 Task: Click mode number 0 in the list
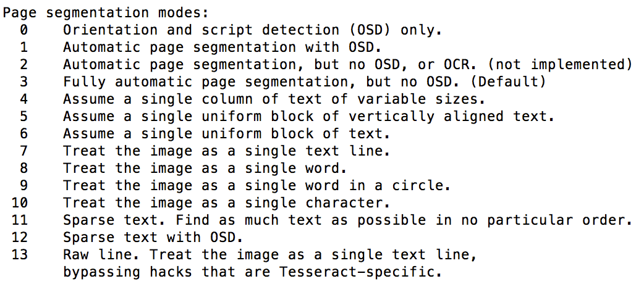pyautogui.click(x=23, y=30)
